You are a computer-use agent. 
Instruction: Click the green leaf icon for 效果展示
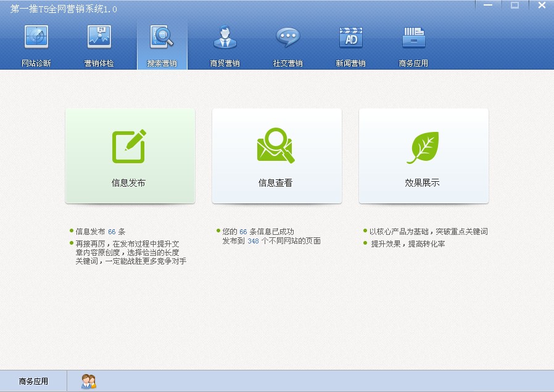(423, 147)
